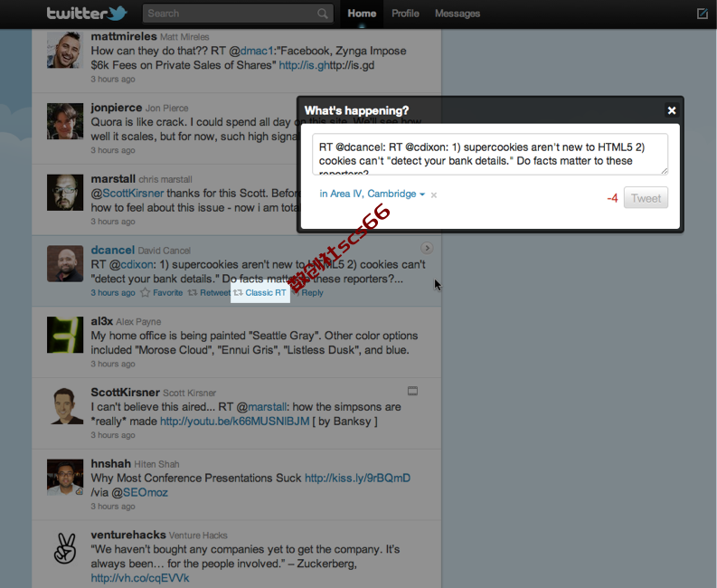Open the venturehacks username link
Screen dimensions: 717x588
click(x=128, y=535)
